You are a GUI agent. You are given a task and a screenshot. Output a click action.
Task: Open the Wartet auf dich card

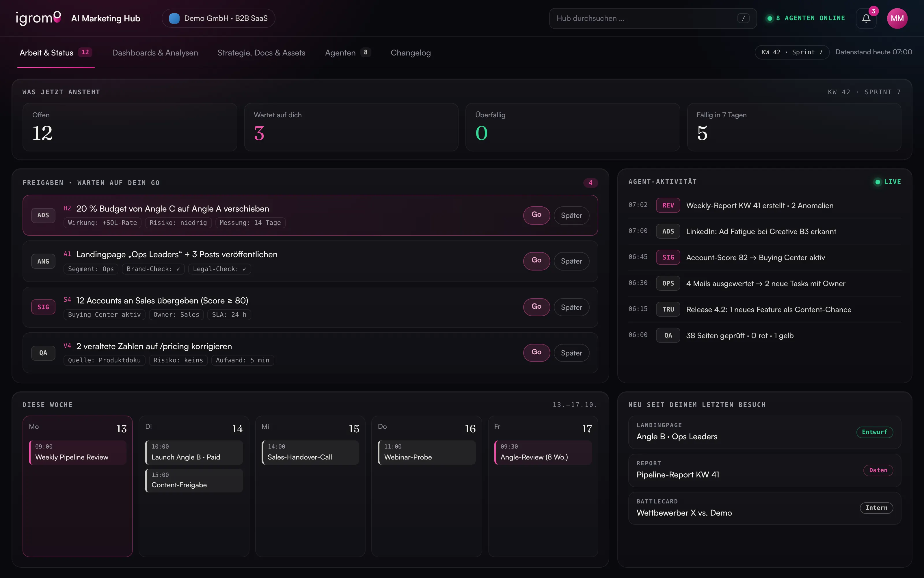coord(351,127)
